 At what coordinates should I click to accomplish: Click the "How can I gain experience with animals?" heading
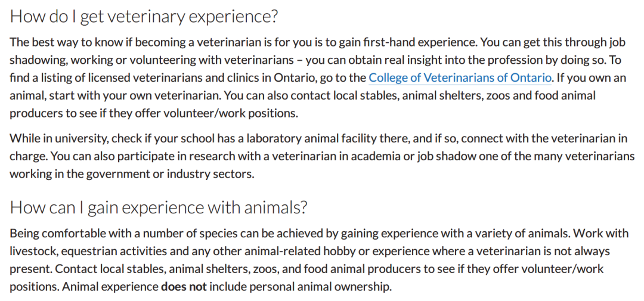[159, 207]
